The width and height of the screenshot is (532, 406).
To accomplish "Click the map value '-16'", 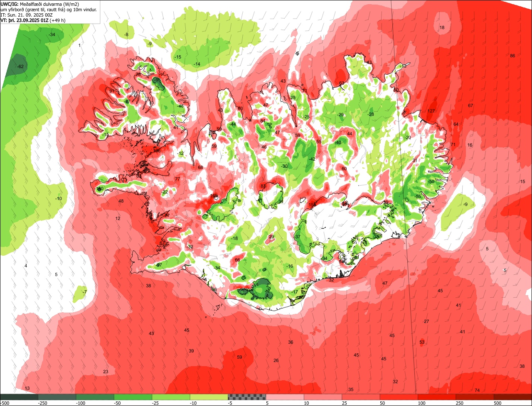I will pyautogui.click(x=290, y=266).
